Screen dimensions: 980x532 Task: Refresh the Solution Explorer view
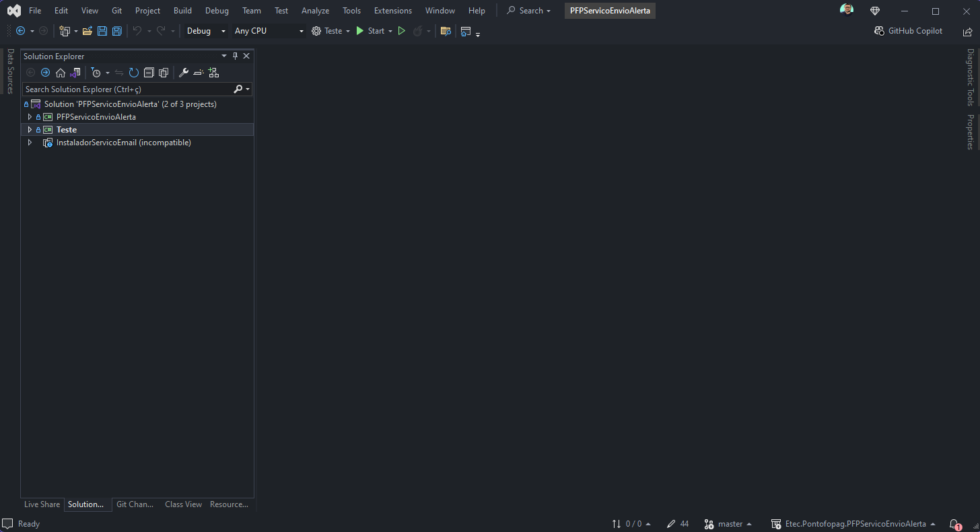coord(134,73)
